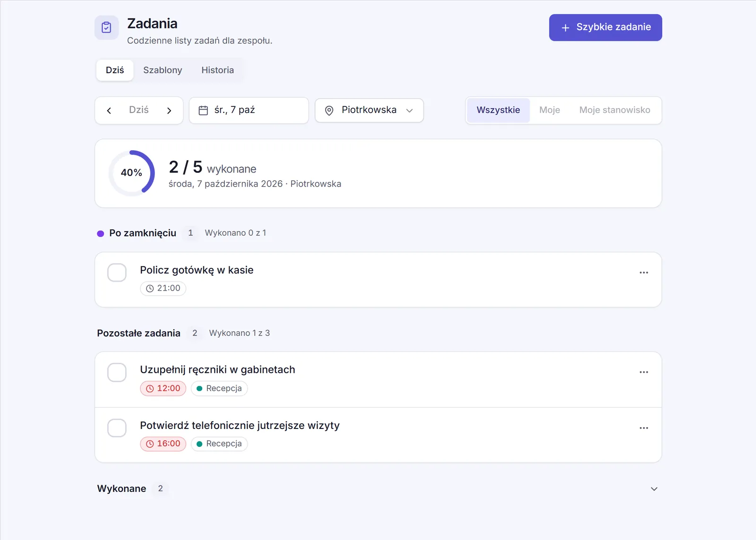This screenshot has height=540, width=756.
Task: Go to previous day arrow
Action: [109, 111]
